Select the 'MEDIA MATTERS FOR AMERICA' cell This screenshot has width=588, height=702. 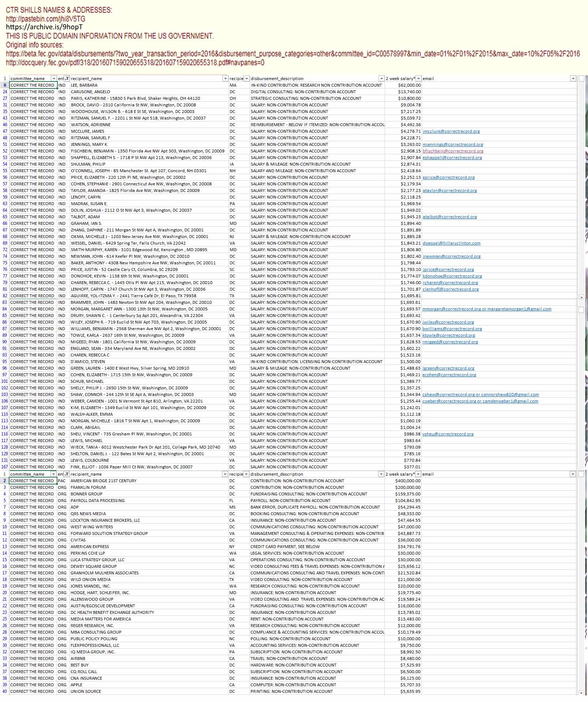pyautogui.click(x=149, y=619)
